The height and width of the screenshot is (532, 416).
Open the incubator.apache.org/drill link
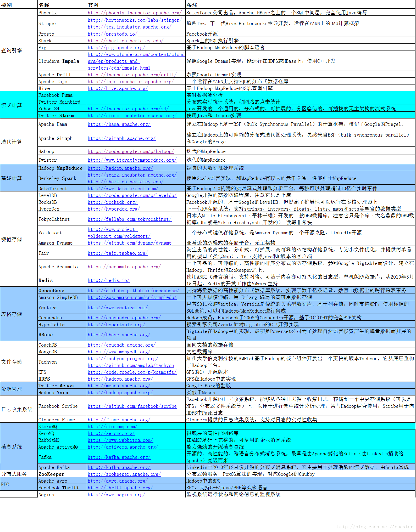tap(132, 75)
